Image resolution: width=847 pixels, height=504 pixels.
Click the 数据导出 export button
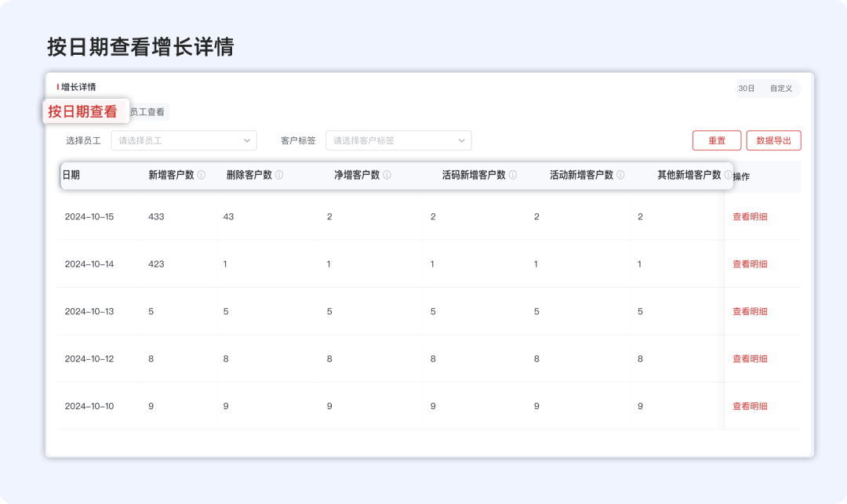tap(774, 140)
